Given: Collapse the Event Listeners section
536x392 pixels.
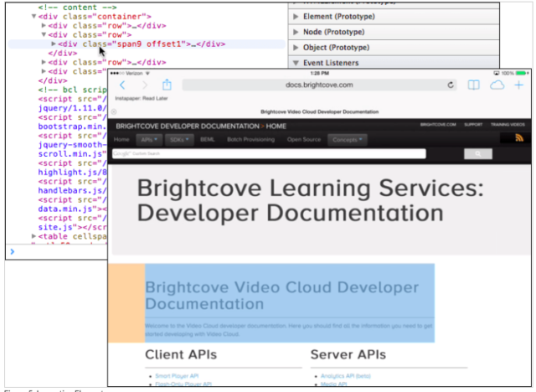Looking at the screenshot, I should [296, 62].
